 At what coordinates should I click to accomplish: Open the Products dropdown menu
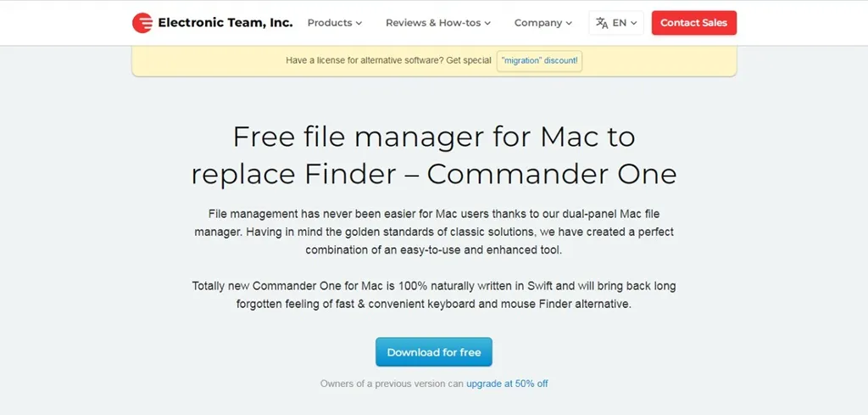(x=334, y=23)
